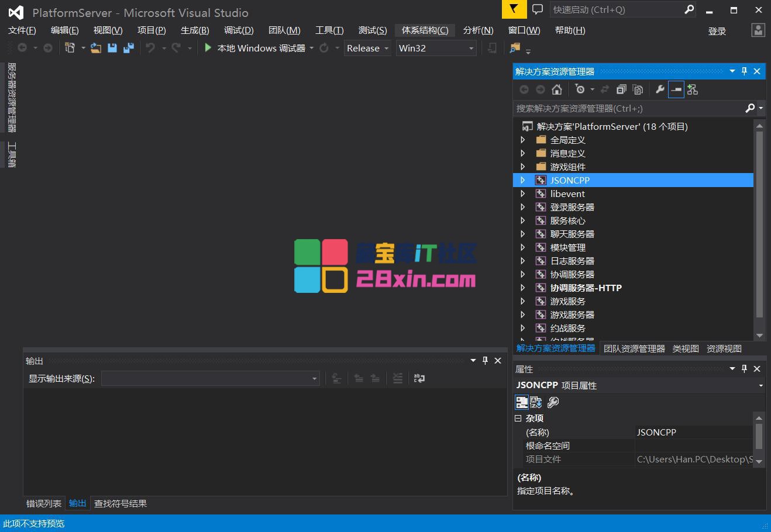The height and width of the screenshot is (532, 771).
Task: Open the Release configuration dropdown
Action: (367, 48)
